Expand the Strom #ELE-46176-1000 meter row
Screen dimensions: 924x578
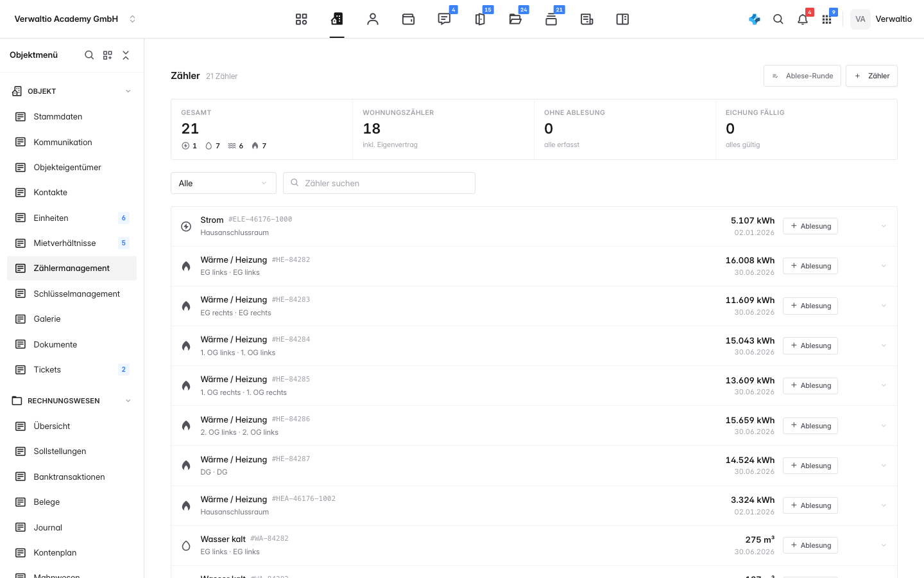[x=884, y=226]
